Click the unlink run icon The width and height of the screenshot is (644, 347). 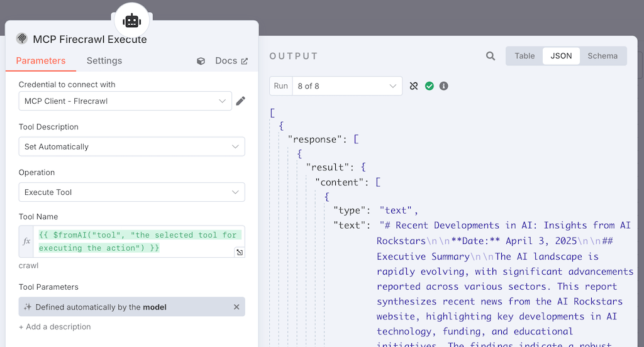tap(414, 86)
